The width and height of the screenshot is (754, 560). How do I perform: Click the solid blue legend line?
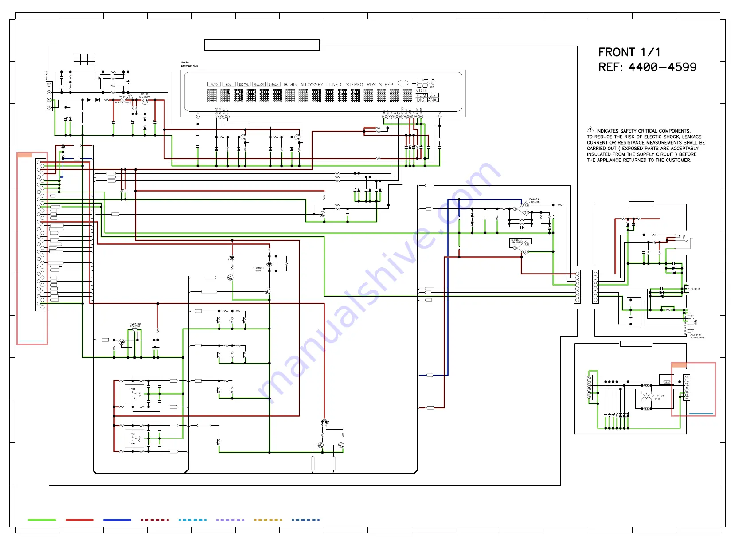click(x=117, y=520)
